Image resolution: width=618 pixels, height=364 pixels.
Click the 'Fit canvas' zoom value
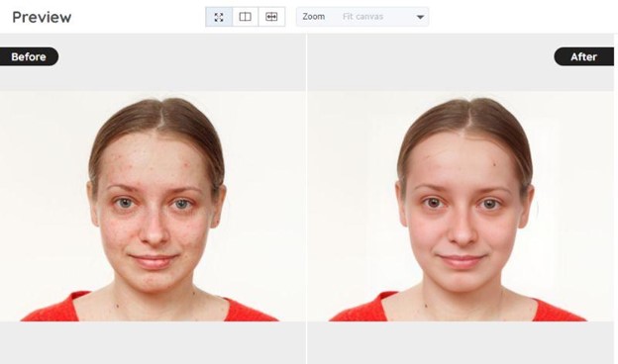(x=362, y=17)
